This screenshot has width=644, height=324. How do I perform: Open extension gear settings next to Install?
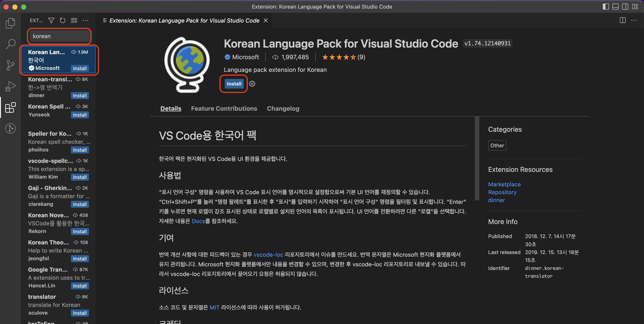click(x=252, y=84)
